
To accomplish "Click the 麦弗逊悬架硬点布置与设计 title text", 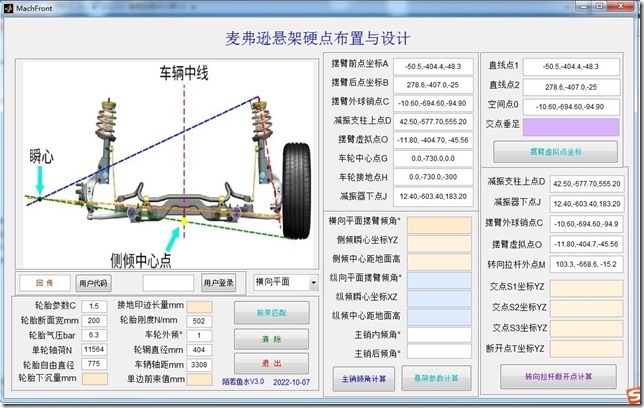I will pos(317,38).
